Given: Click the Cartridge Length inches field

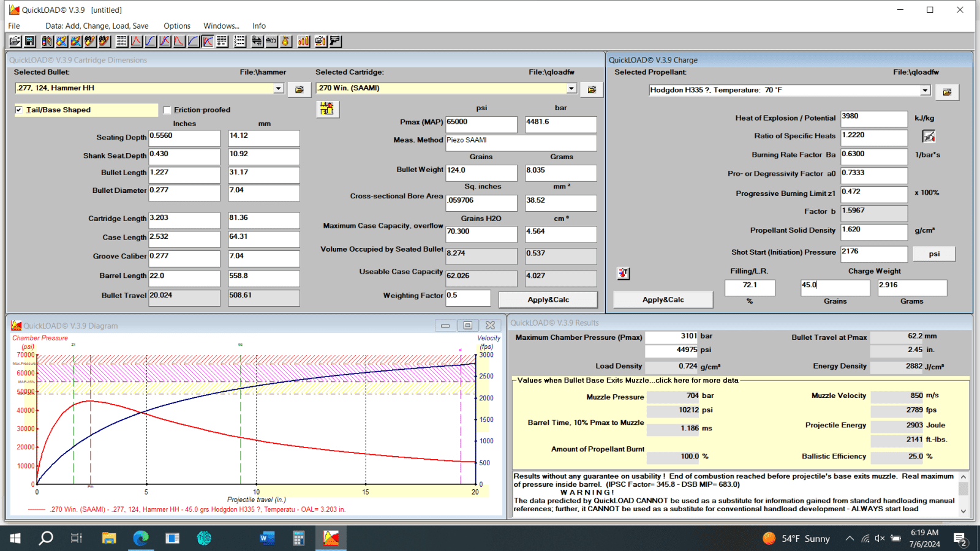Looking at the screenshot, I should tap(184, 220).
